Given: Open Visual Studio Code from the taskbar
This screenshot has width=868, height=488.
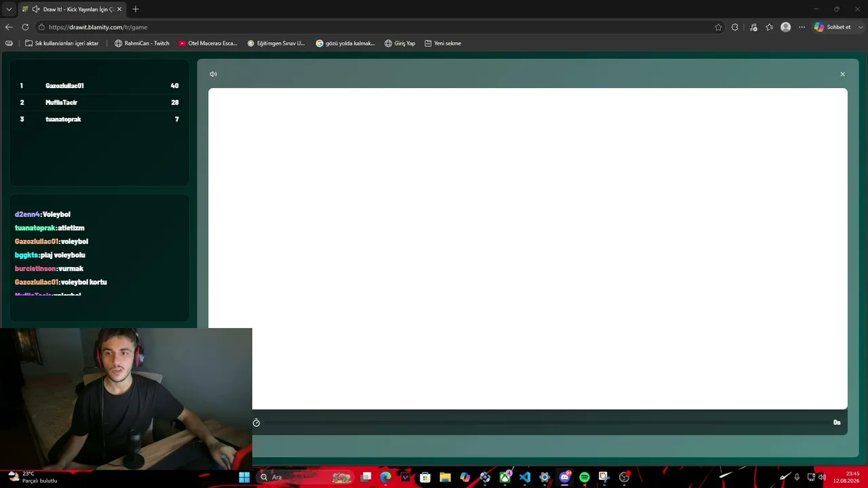Looking at the screenshot, I should pos(525,477).
